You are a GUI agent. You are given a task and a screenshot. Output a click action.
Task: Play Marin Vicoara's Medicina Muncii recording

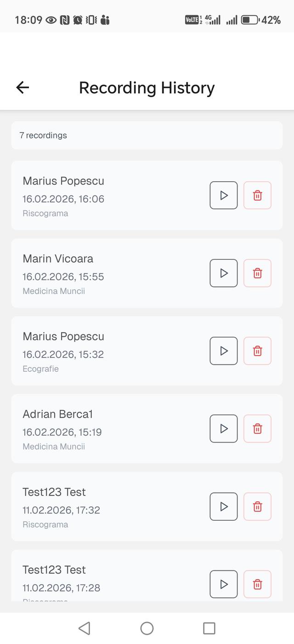pos(224,273)
